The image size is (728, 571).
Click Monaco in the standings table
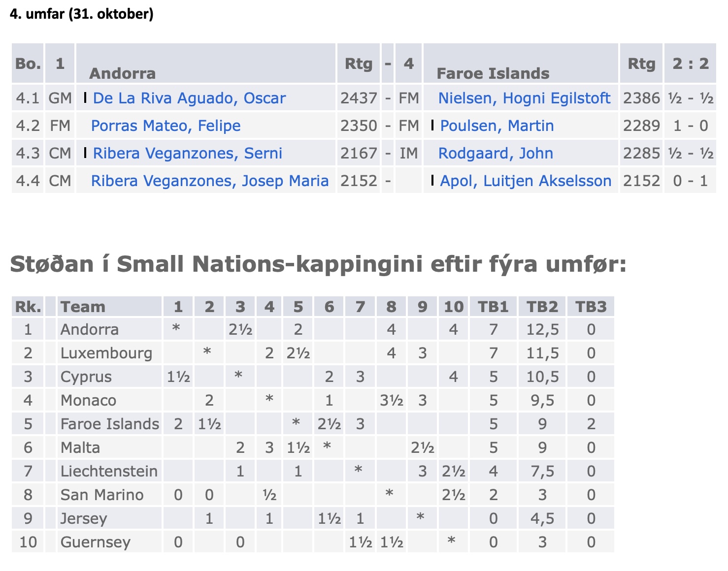tap(88, 400)
